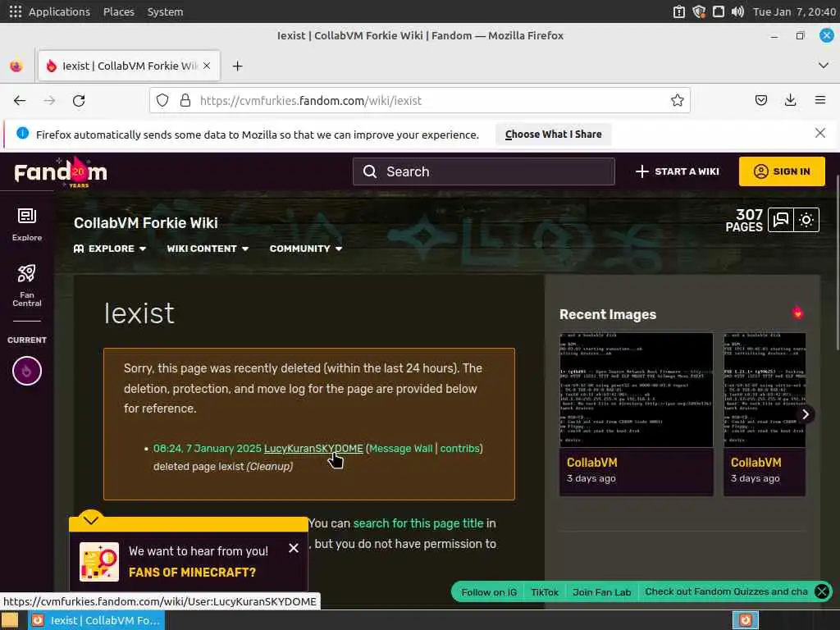Click the TikTok link in banner
The width and height of the screenshot is (840, 630).
[x=545, y=592]
